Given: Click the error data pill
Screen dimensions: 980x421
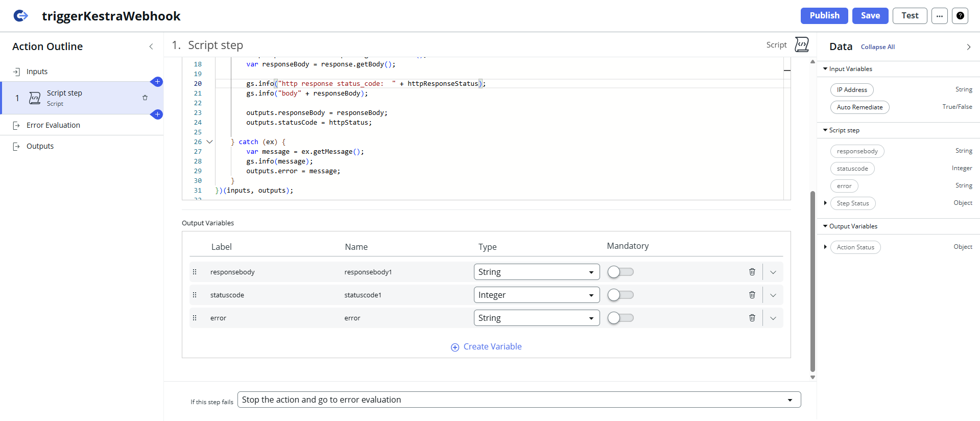Looking at the screenshot, I should [x=844, y=186].
